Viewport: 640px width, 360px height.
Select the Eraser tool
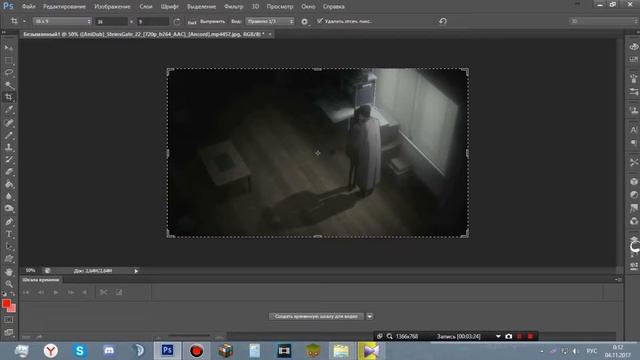point(9,172)
